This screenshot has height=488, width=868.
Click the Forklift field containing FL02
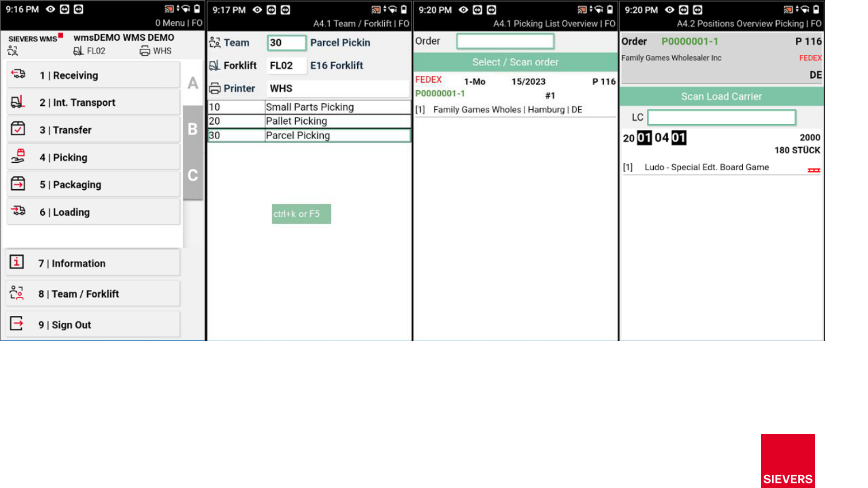click(x=287, y=66)
